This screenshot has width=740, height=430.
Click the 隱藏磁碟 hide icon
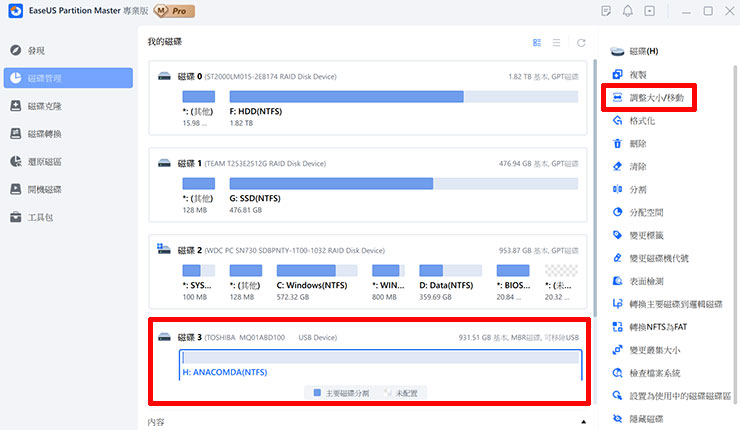coord(617,418)
